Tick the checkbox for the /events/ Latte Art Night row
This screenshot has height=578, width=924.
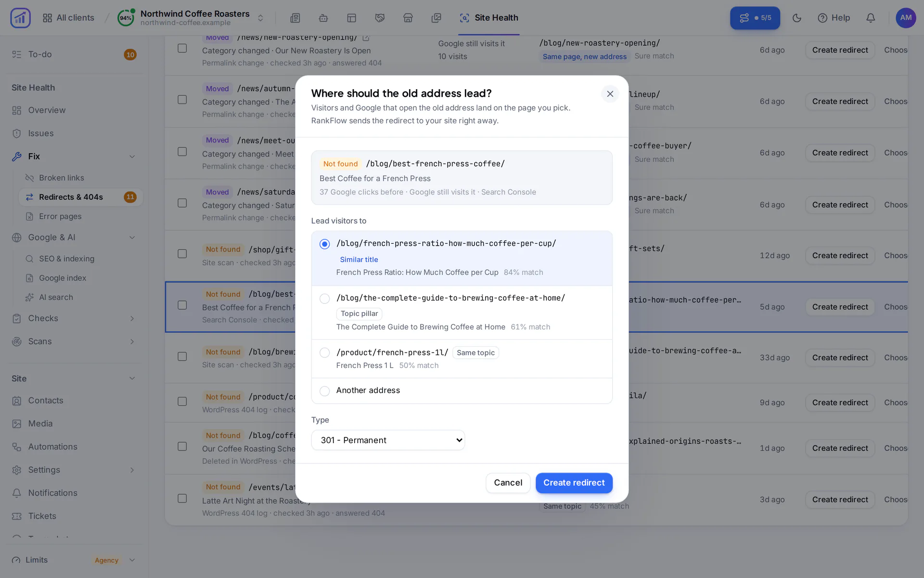(x=182, y=499)
